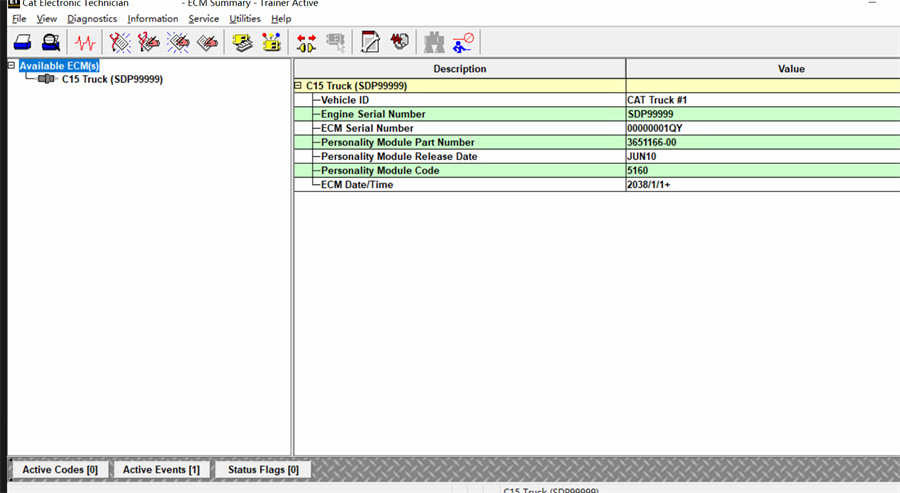Click the Active Diagnostic Codes stethoscope icon
The height and width of the screenshot is (493, 900).
pyautogui.click(x=121, y=43)
